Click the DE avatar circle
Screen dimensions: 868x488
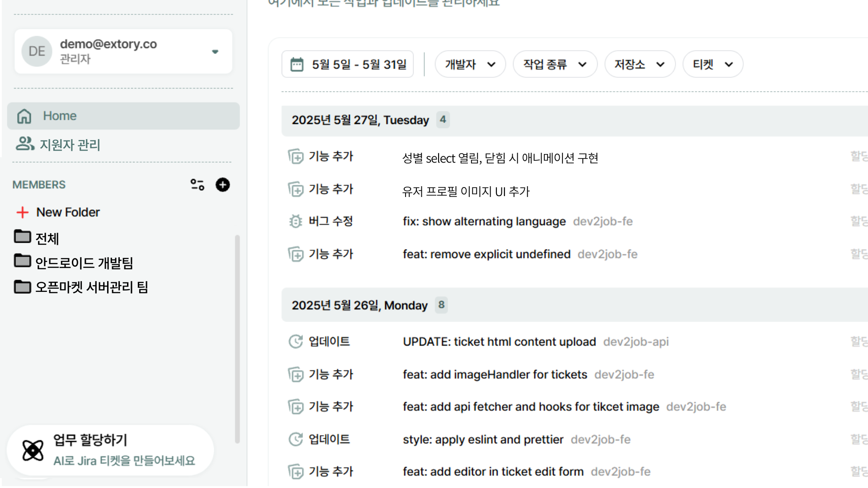pos(37,52)
